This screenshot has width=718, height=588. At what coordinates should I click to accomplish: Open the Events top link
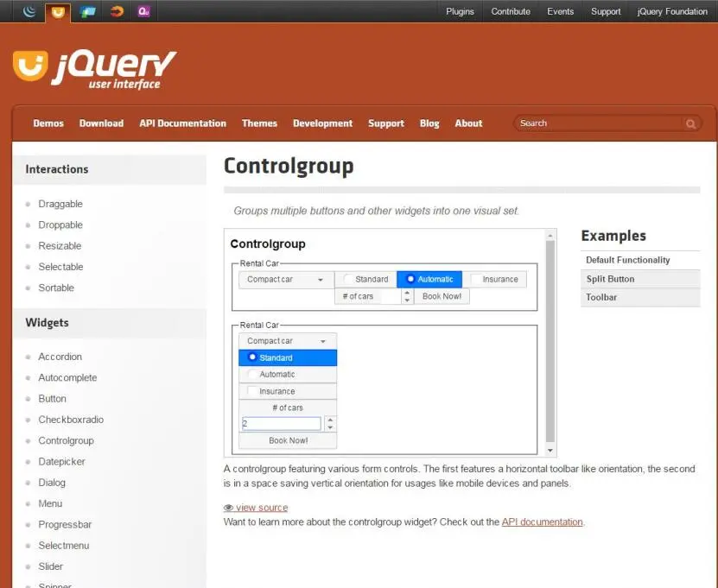(561, 11)
